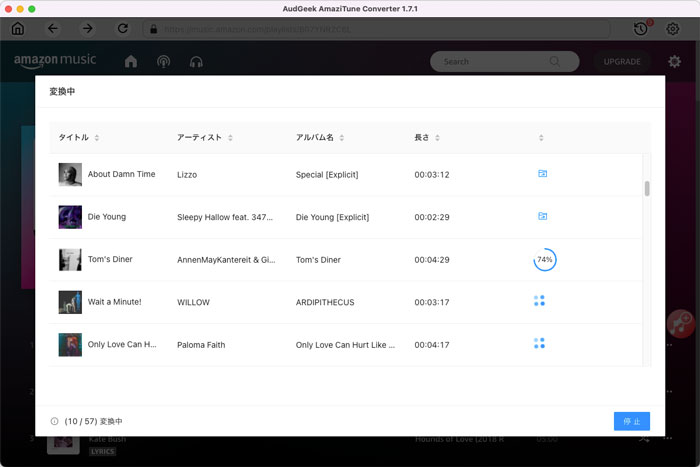
Task: Click Only Love Can Hurt album thumbnail
Action: coord(70,344)
